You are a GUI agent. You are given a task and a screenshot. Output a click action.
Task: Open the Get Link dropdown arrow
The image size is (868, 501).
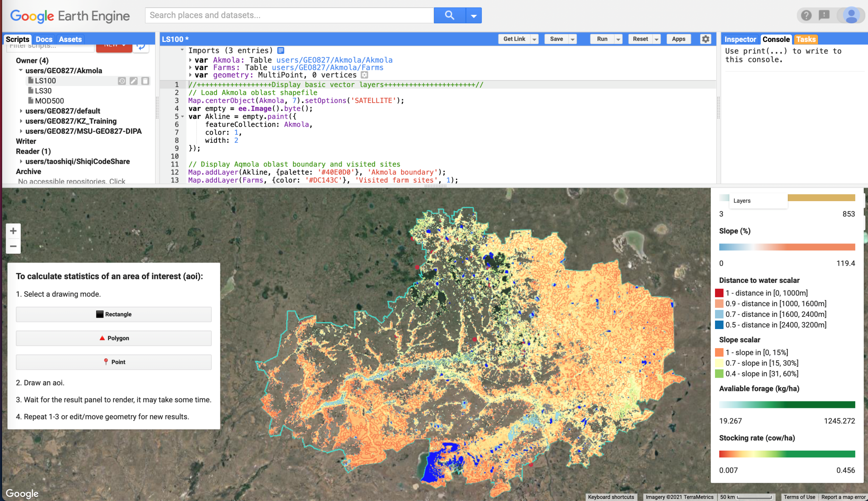click(534, 39)
